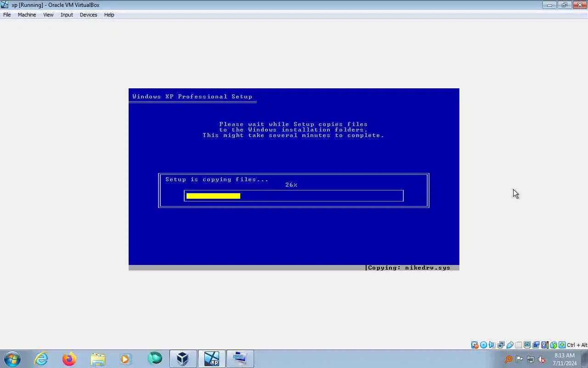Restore down the VirtualBox window
Image resolution: width=588 pixels, height=368 pixels.
click(564, 5)
